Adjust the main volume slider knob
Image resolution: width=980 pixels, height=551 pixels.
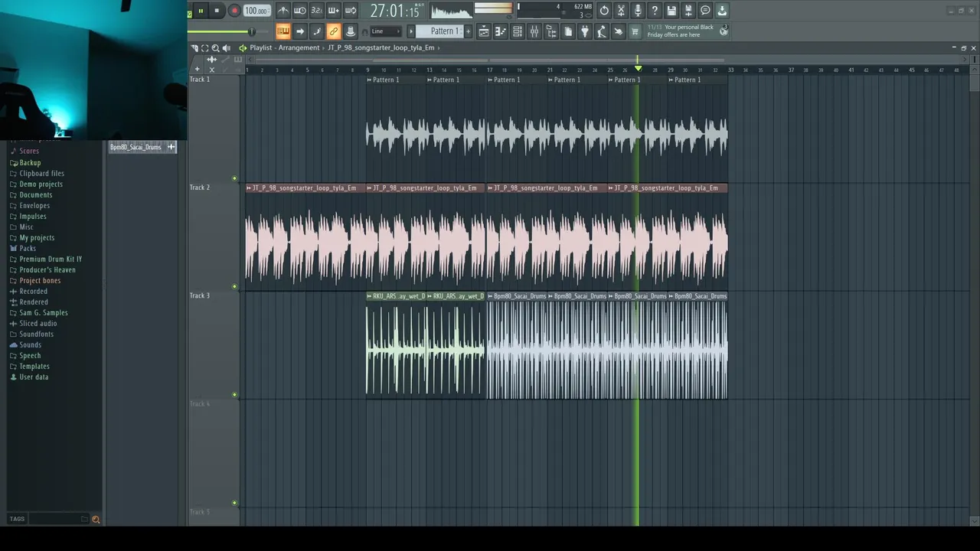click(251, 31)
